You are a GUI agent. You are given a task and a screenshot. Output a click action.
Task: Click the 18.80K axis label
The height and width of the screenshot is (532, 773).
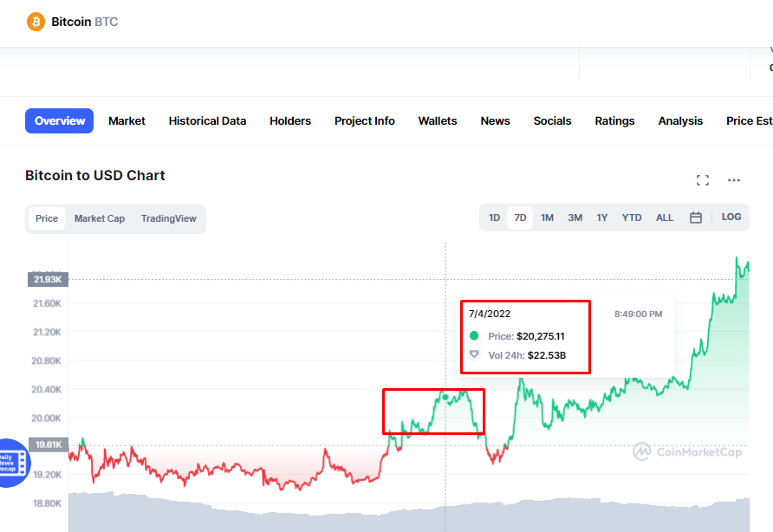tap(48, 503)
